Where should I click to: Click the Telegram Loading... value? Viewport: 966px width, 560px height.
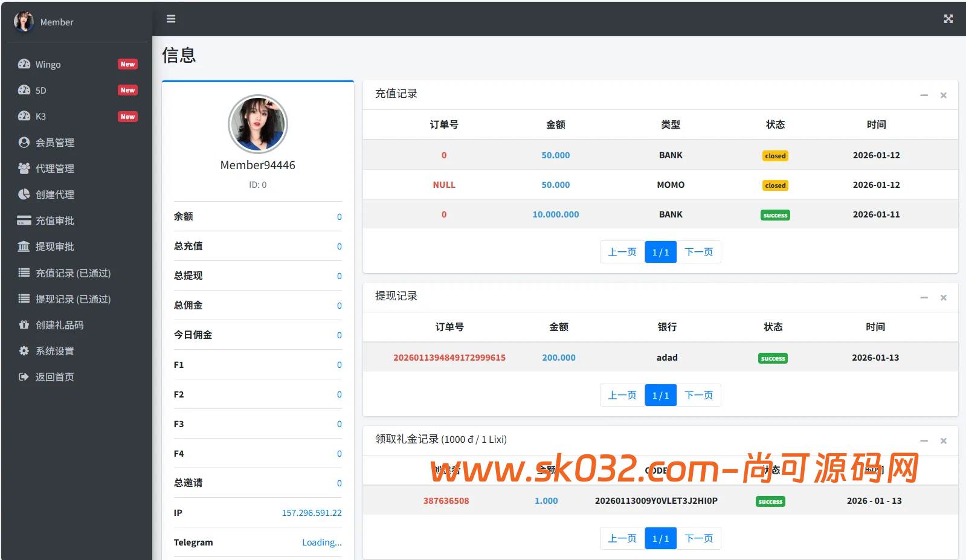[322, 542]
